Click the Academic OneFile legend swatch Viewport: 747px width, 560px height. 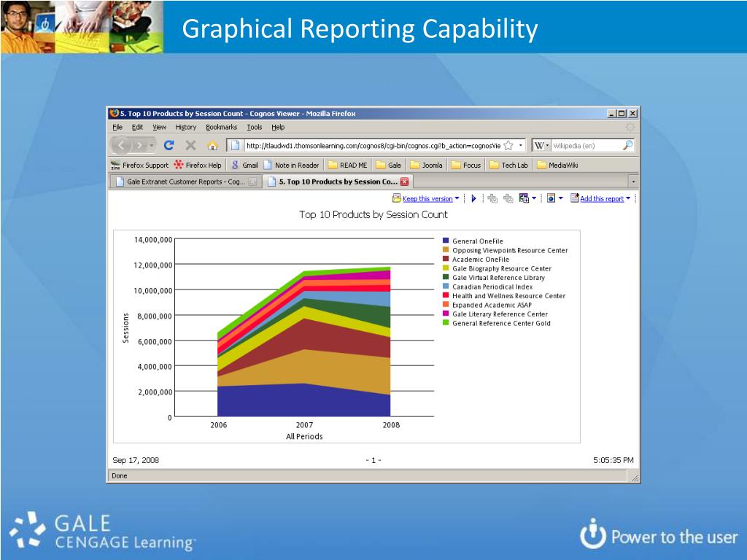446,259
